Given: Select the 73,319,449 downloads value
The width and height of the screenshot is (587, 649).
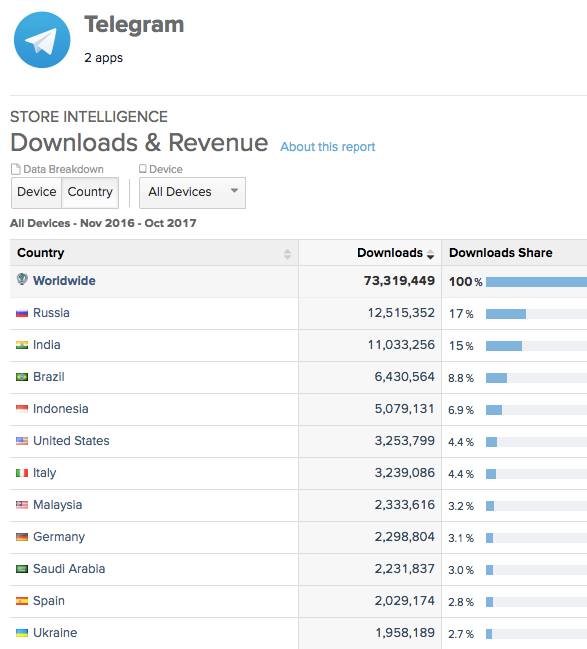Looking at the screenshot, I should coord(399,281).
